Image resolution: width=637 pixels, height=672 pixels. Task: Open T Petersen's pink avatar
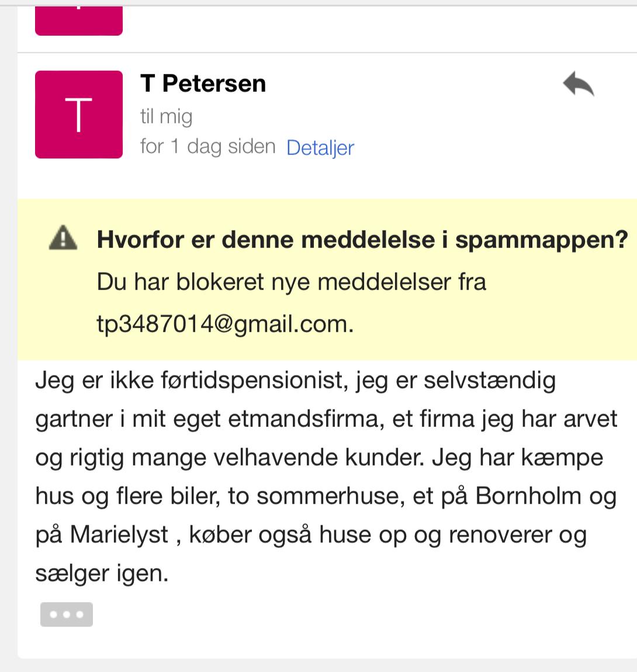pyautogui.click(x=79, y=115)
